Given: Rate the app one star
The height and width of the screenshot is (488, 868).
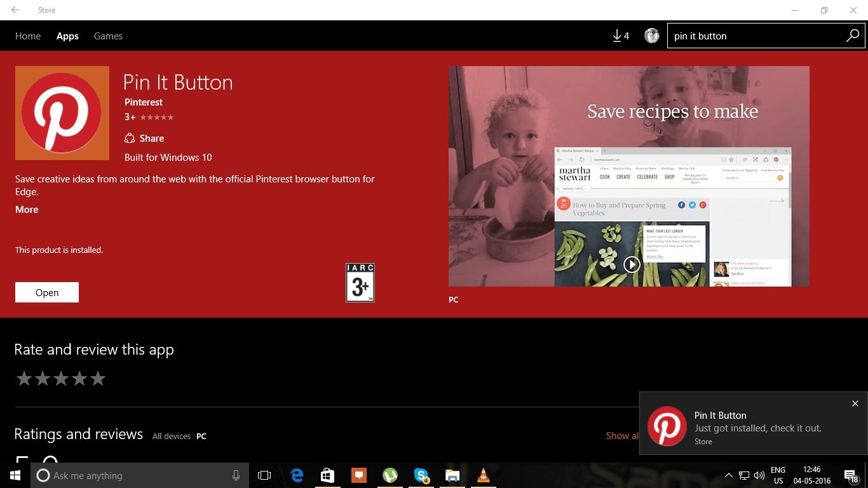Looking at the screenshot, I should point(24,379).
